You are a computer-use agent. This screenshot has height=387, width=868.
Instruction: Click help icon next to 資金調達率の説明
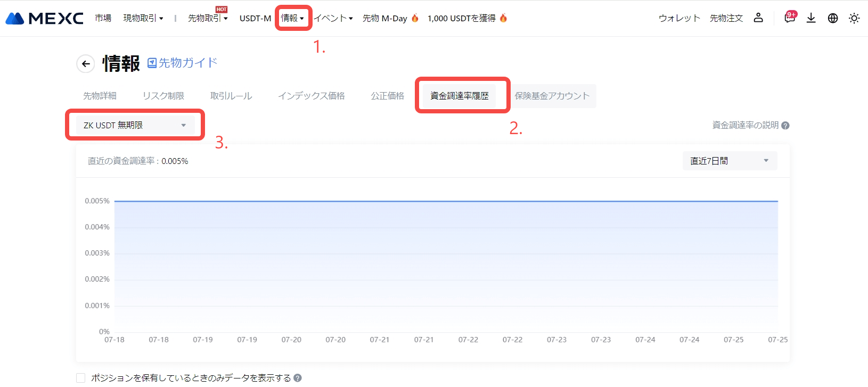pos(785,126)
